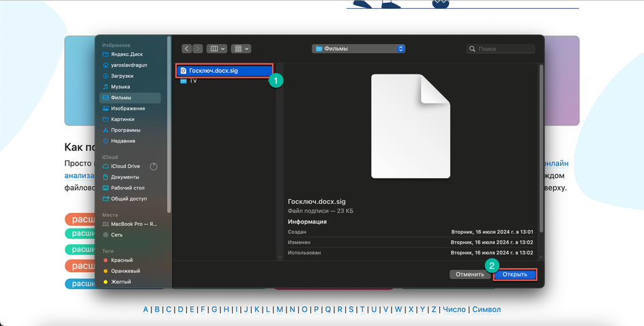Open letter Z link on the web page
This screenshot has width=644, height=326.
[434, 310]
